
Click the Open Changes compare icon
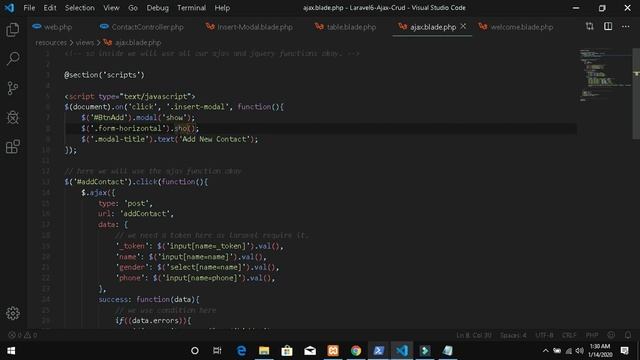589,27
